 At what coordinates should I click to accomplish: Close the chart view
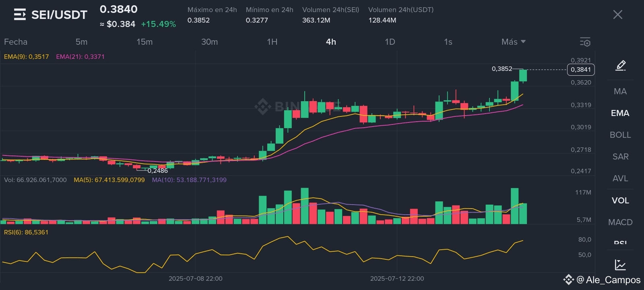(617, 15)
